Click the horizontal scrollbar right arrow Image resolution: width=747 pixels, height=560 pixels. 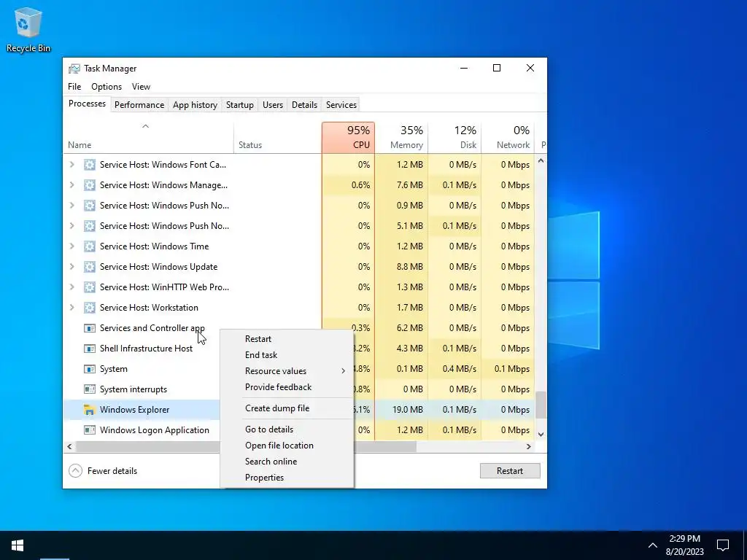528,447
